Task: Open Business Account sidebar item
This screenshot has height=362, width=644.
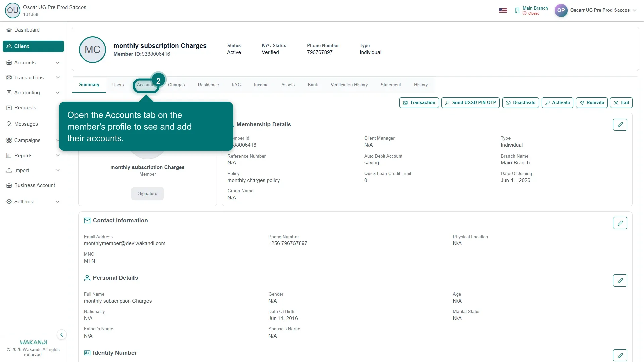Action: pos(33,185)
